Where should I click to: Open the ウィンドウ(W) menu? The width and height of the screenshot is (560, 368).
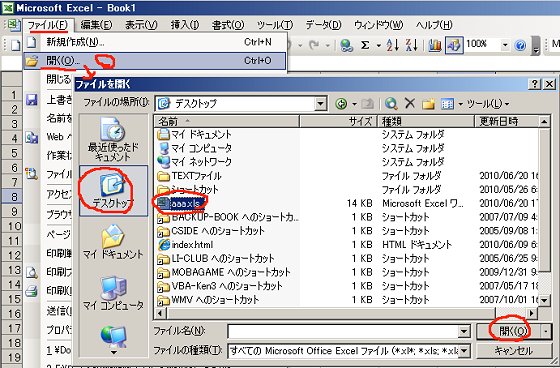tap(379, 25)
